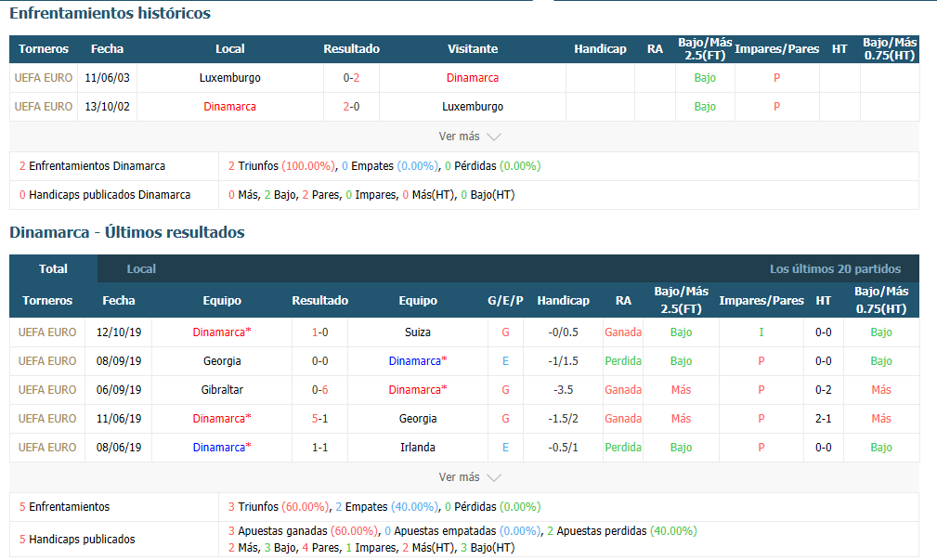The height and width of the screenshot is (560, 937).
Task: Open 0-6 result of Gibraltar vs Dinamarca
Action: coord(319,390)
